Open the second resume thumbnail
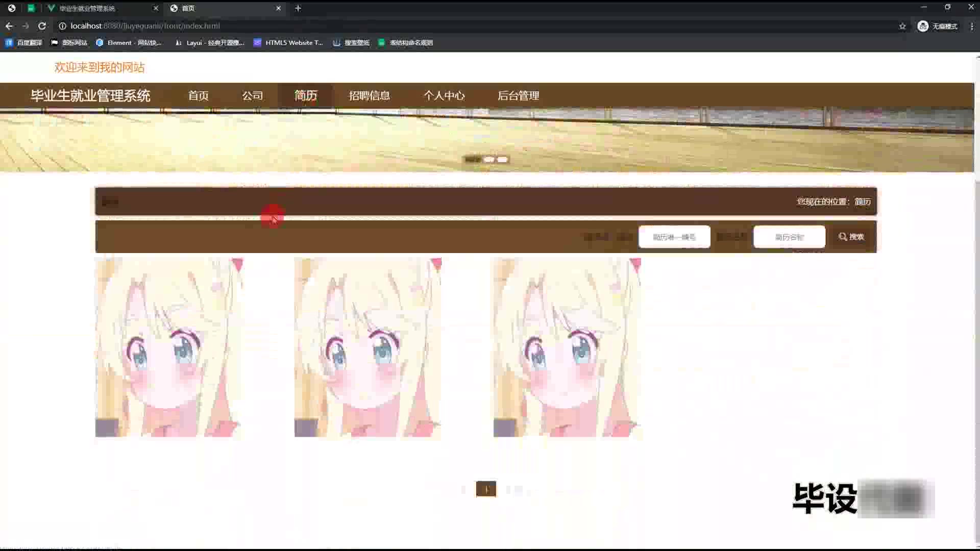This screenshot has width=980, height=551. pos(368,347)
